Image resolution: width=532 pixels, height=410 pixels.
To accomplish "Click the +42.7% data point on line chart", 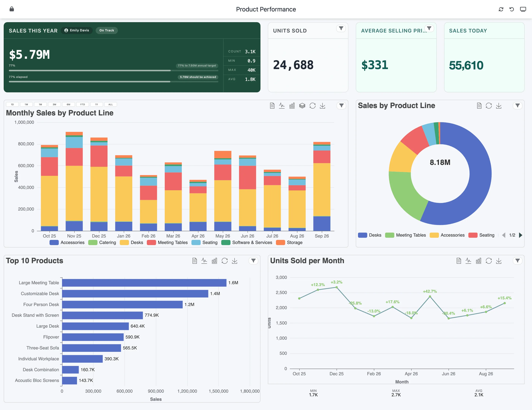I will (x=430, y=297).
